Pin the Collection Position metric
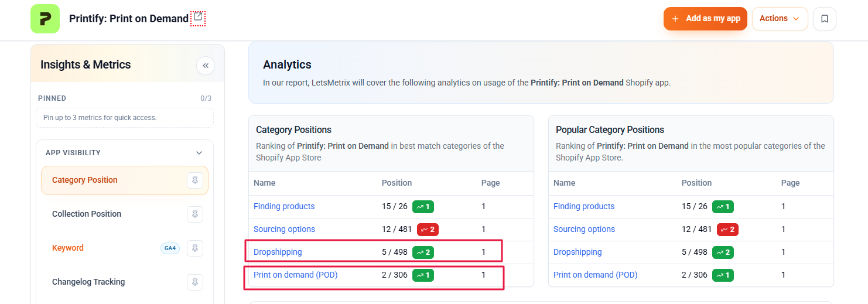868x304 pixels. (x=195, y=214)
